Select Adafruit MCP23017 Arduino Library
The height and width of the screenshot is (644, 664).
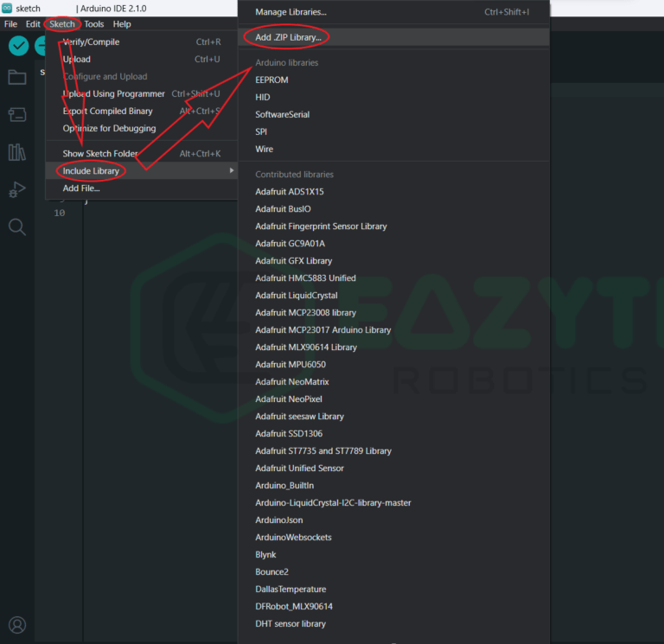coord(394,330)
